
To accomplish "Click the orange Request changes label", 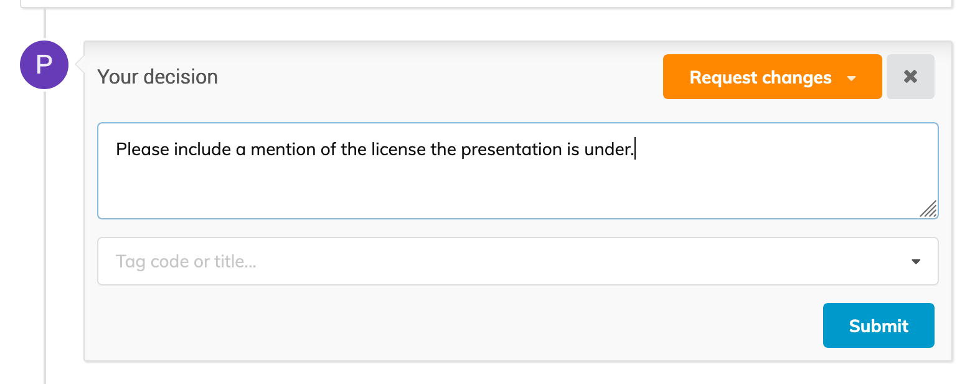I will [x=760, y=77].
